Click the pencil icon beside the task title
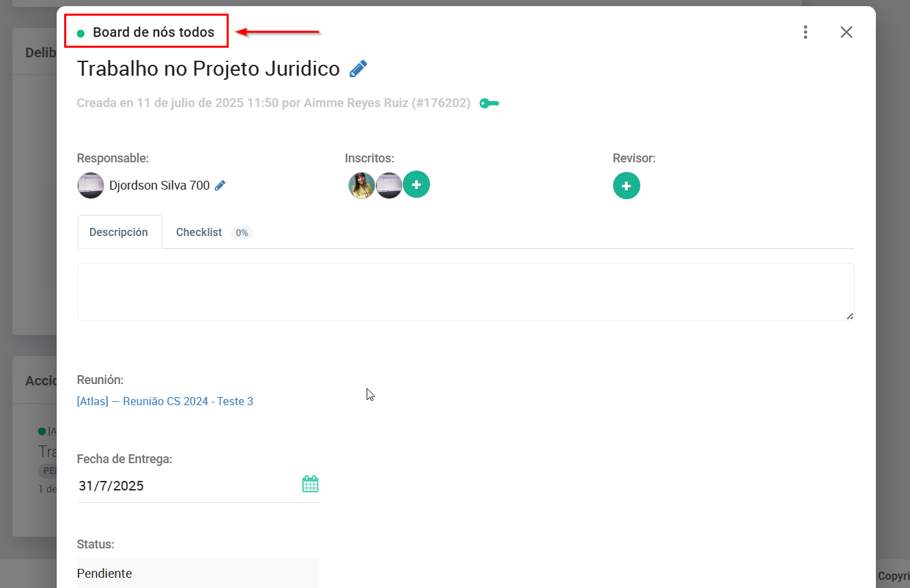910x588 pixels. pyautogui.click(x=358, y=69)
